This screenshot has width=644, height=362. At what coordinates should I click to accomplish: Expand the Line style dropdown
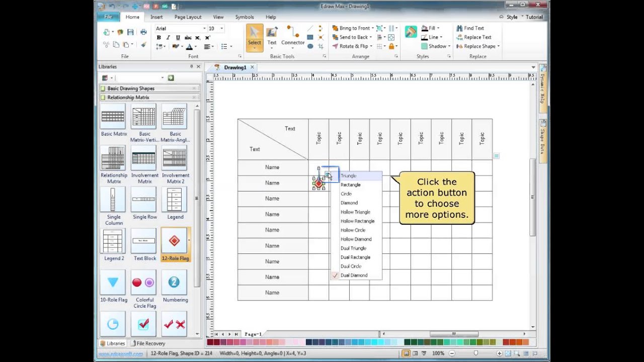(441, 37)
